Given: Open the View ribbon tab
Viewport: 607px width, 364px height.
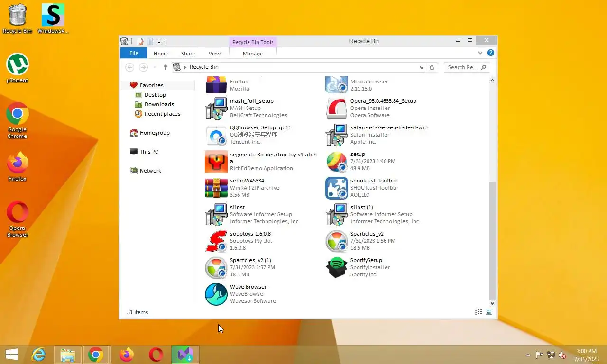Looking at the screenshot, I should coord(215,54).
